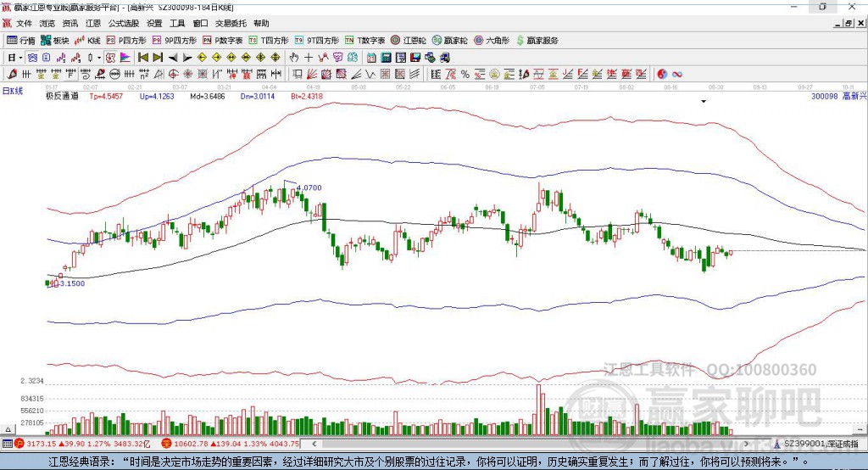Open the T四方形 tool
The width and height of the screenshot is (868, 470).
269,41
